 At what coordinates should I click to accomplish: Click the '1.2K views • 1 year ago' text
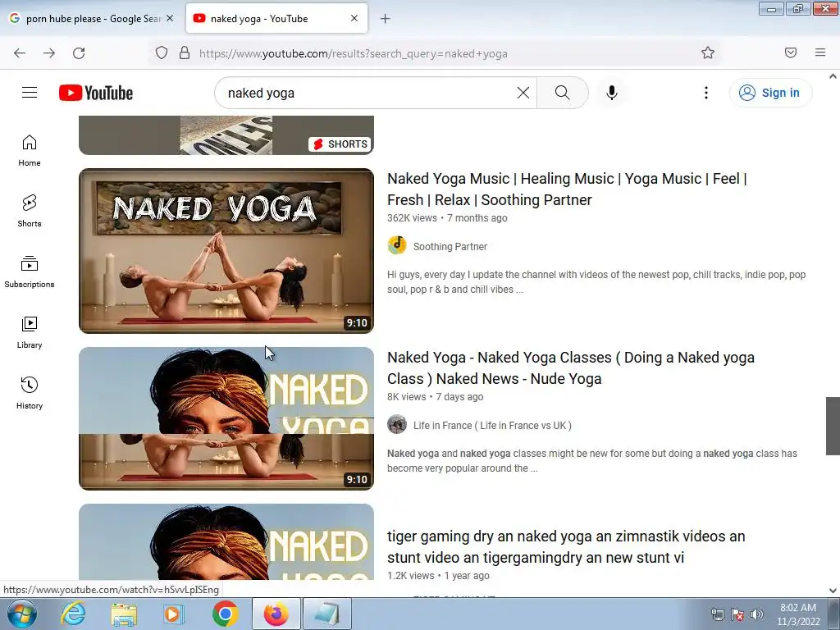(x=438, y=576)
